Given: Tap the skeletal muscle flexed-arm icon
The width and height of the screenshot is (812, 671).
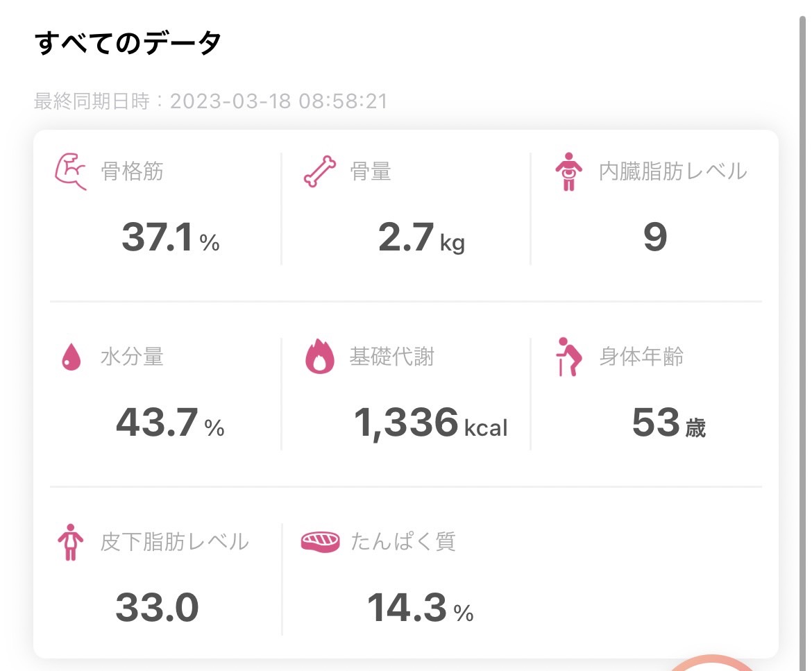Looking at the screenshot, I should [70, 171].
